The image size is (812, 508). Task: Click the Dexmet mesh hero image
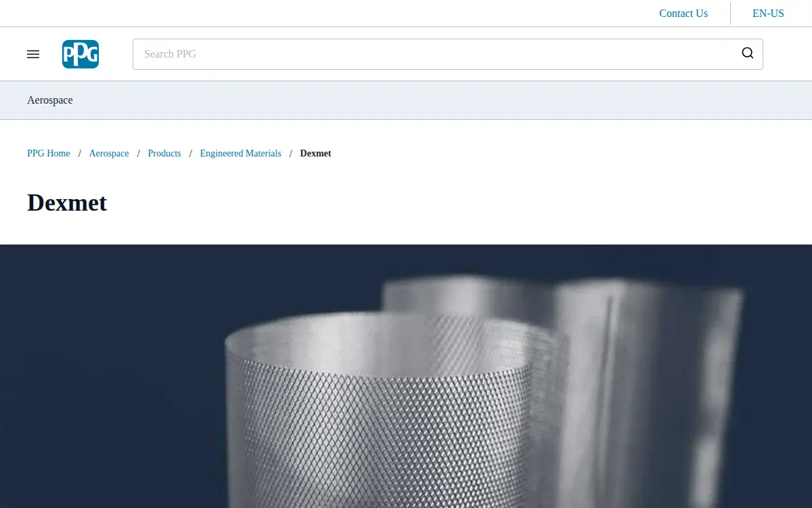pos(406,377)
